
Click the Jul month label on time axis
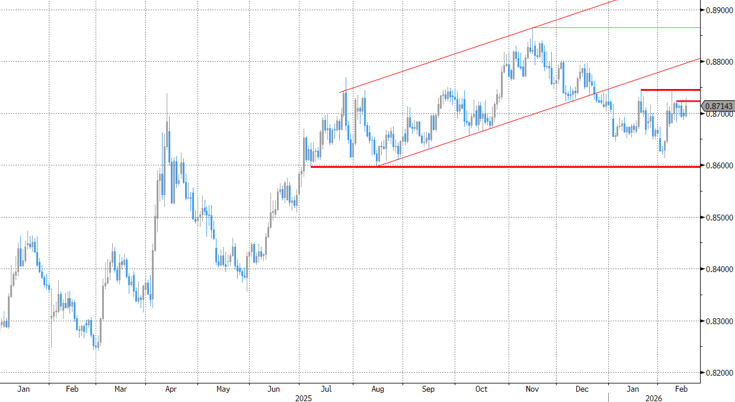(x=326, y=386)
